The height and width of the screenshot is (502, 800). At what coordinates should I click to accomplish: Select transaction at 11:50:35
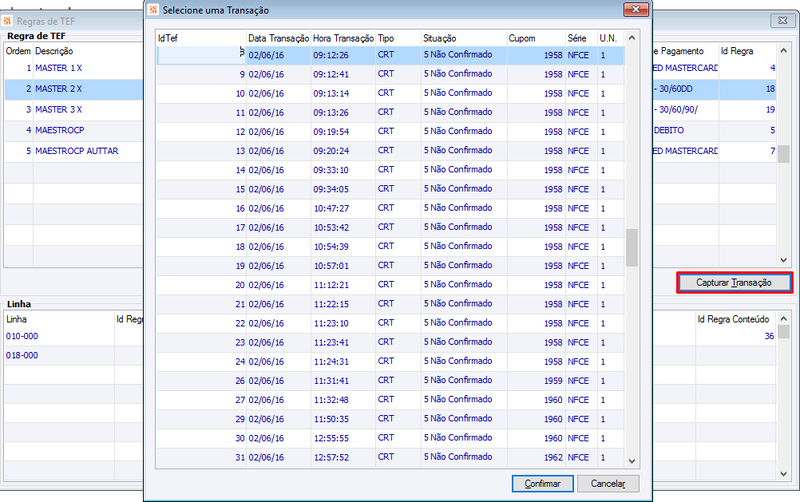(x=390, y=419)
